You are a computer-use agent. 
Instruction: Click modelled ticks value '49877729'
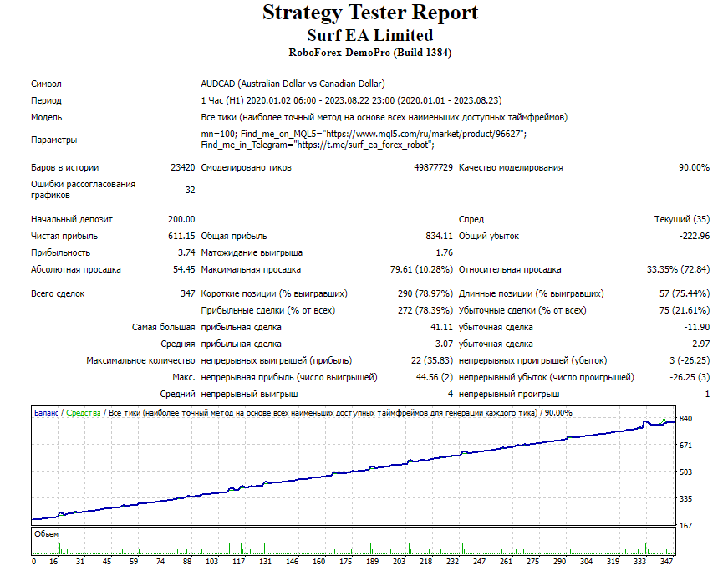pos(433,167)
